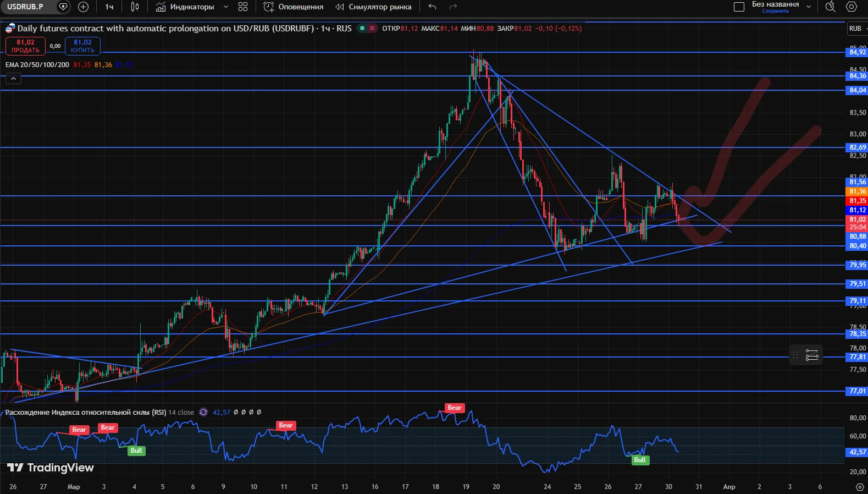868x494 pixels.
Task: Redo the last chart action
Action: [x=453, y=7]
